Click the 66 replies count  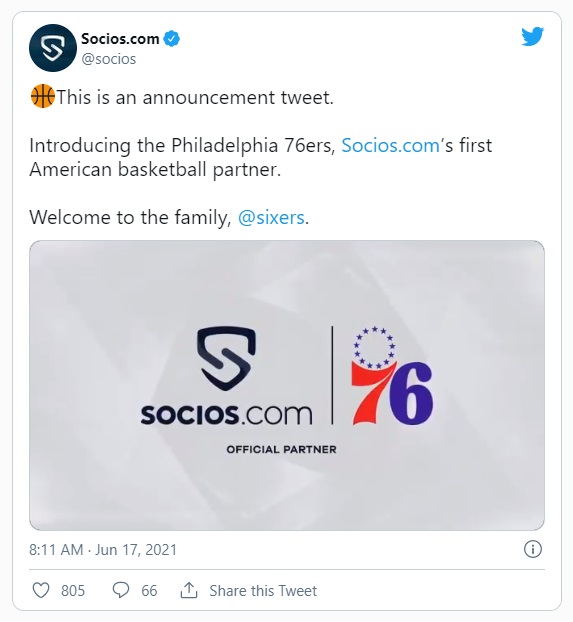(149, 591)
